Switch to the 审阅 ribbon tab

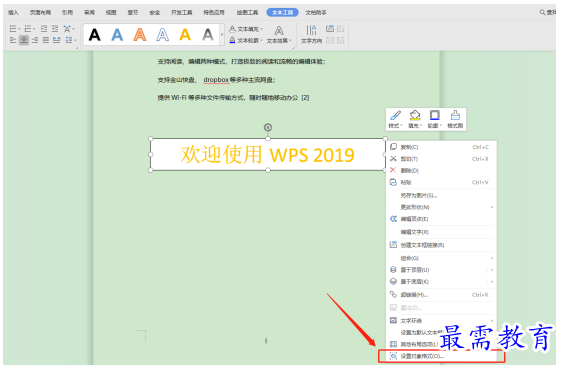click(89, 13)
